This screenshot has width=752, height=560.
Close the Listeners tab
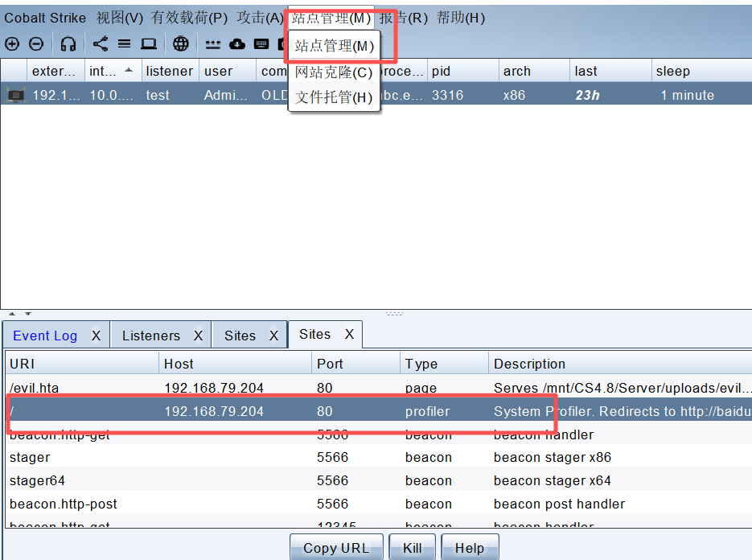(x=198, y=336)
